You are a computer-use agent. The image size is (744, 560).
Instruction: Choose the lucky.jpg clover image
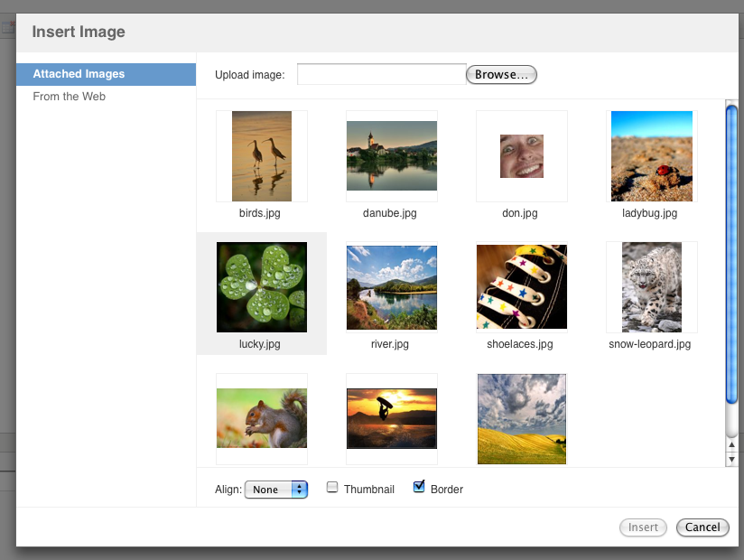coord(262,287)
